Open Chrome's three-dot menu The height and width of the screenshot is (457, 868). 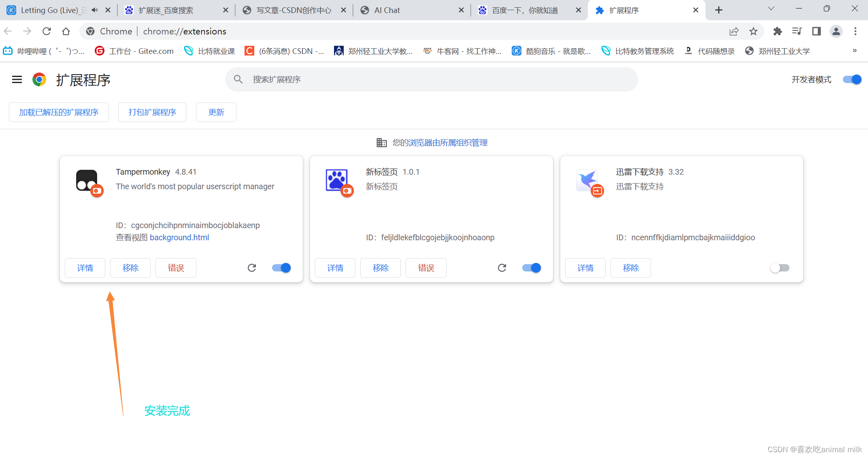[x=855, y=31]
